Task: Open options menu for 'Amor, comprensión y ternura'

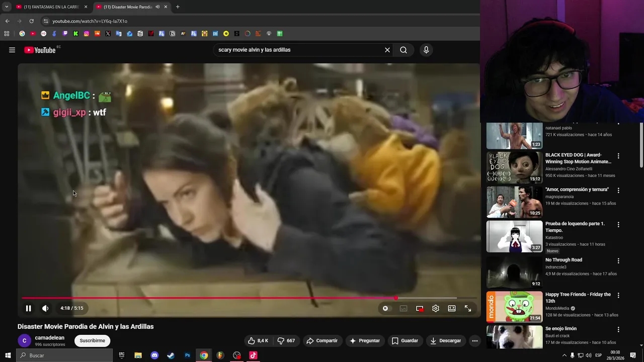Action: (x=618, y=191)
